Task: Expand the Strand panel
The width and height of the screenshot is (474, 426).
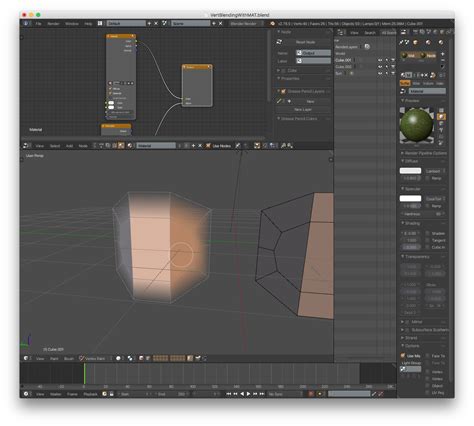Action: point(402,338)
